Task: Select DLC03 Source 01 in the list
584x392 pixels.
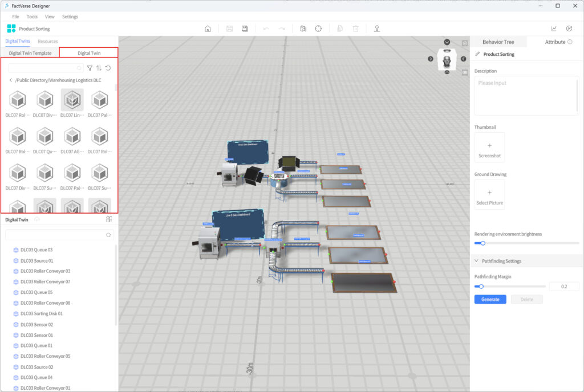Action: pos(36,261)
